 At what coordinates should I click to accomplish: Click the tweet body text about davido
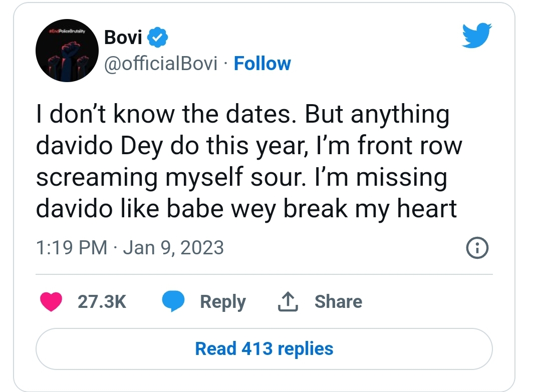[x=249, y=161]
